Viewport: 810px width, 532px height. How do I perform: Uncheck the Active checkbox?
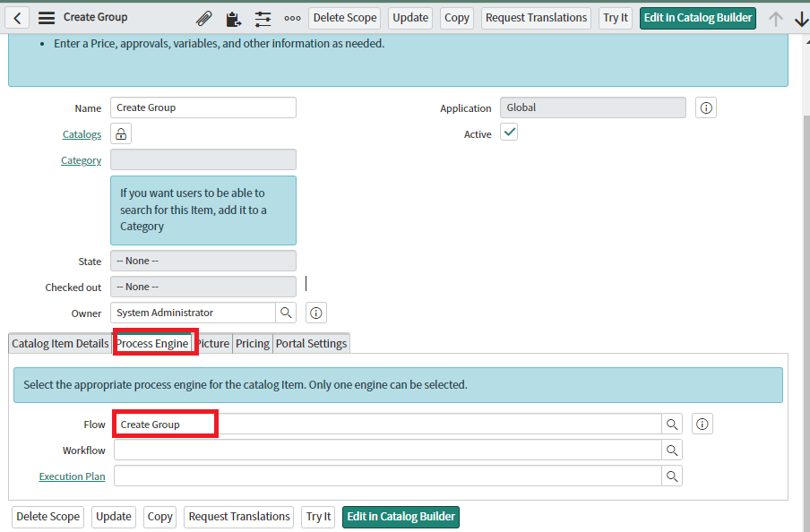(x=509, y=133)
